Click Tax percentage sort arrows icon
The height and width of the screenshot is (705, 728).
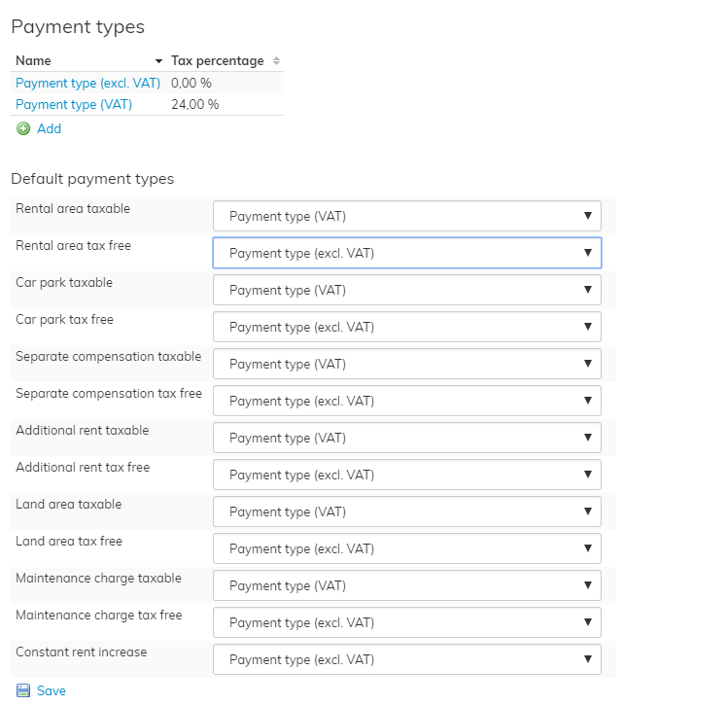pos(276,61)
